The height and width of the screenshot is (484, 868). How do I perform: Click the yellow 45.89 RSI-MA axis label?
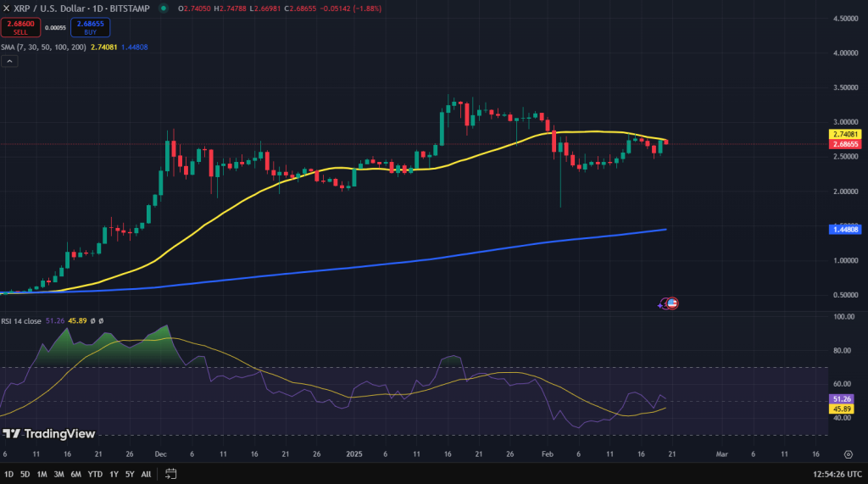point(842,409)
